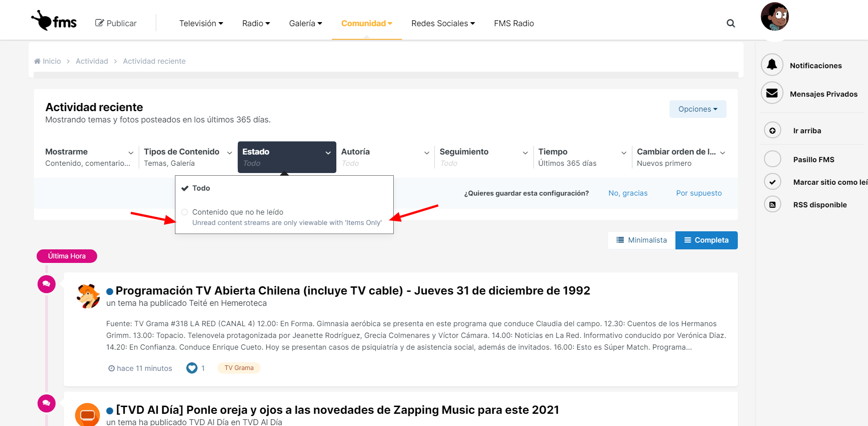The width and height of the screenshot is (868, 426).
Task: Click the search magnifier icon
Action: tap(731, 23)
